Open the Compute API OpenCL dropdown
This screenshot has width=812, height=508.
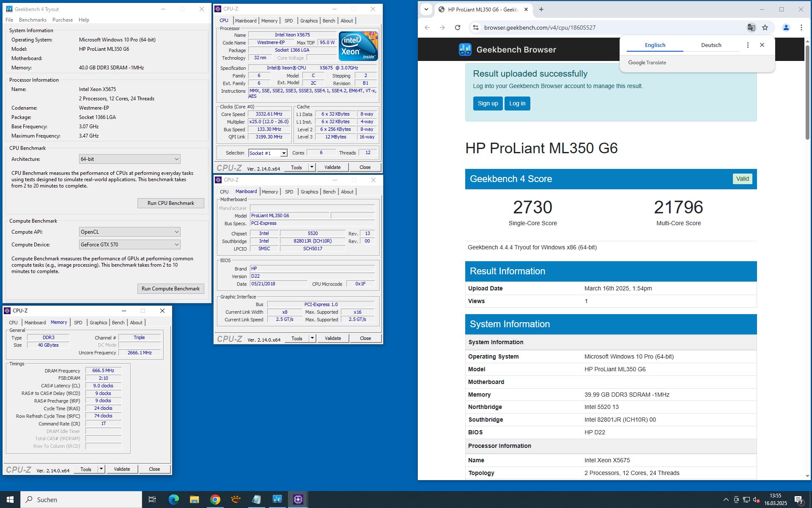point(129,232)
